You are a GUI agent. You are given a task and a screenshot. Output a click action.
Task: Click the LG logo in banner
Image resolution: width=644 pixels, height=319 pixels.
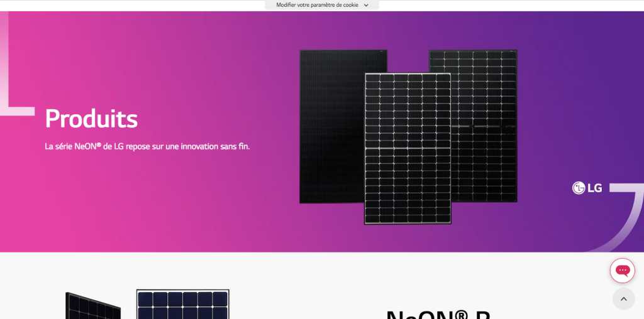tap(587, 188)
